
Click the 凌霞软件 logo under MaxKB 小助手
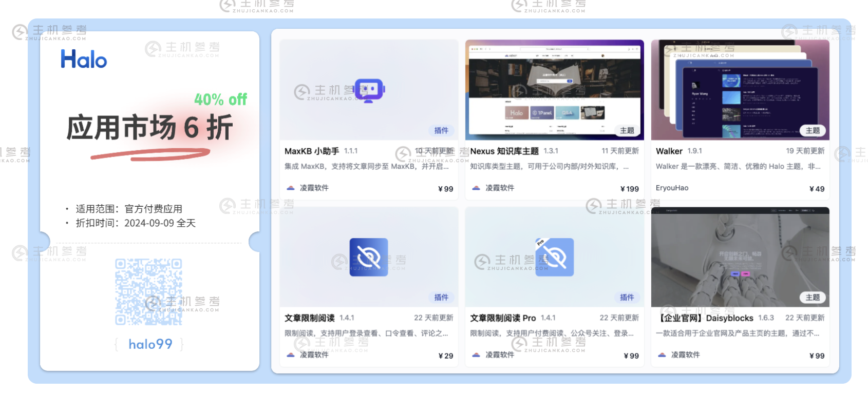pyautogui.click(x=291, y=188)
